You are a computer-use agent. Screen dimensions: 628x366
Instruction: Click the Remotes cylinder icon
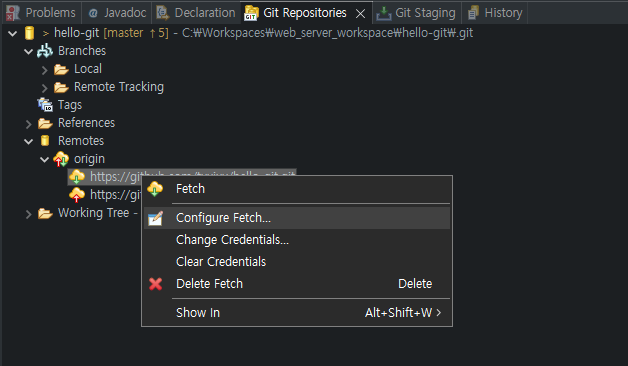[x=45, y=141]
